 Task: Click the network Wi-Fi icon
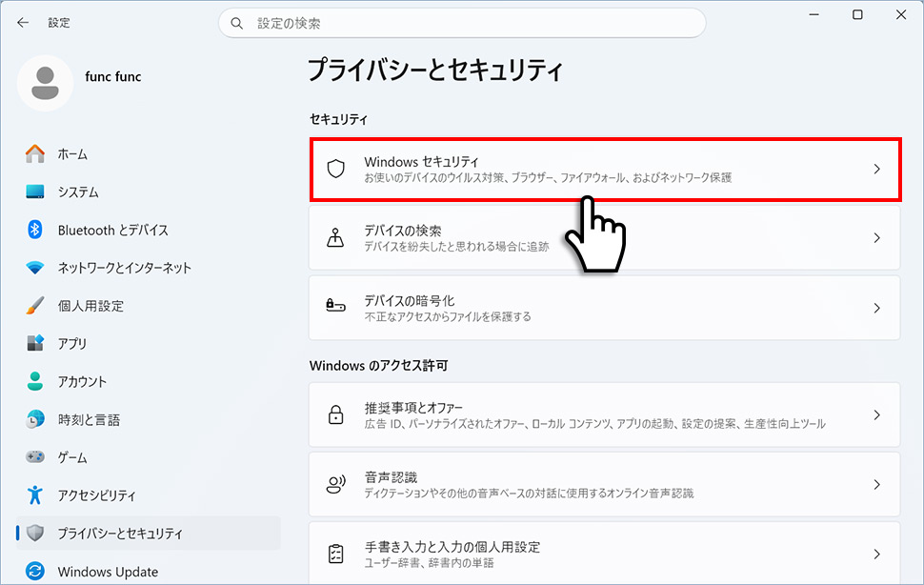34,268
